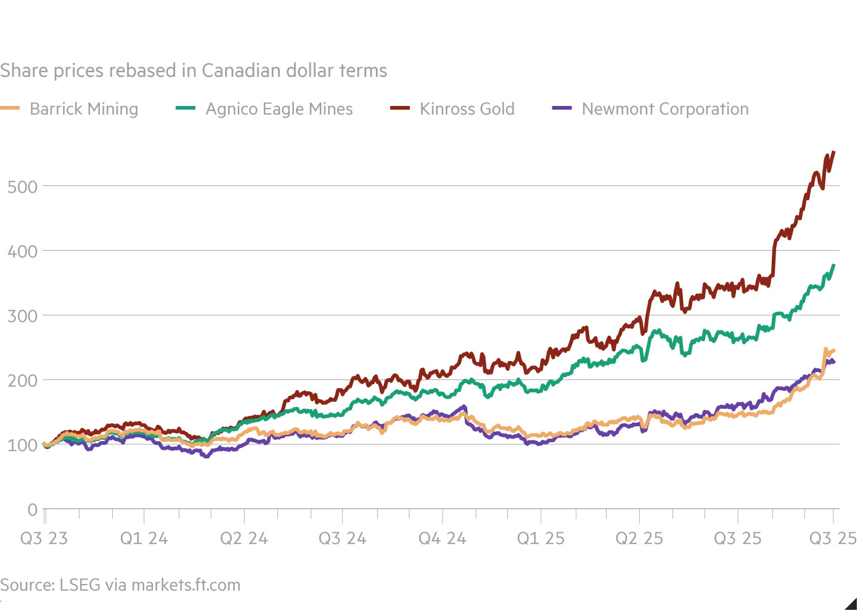Click the 400 value on the y-axis
The width and height of the screenshot is (863, 616).
click(x=22, y=251)
